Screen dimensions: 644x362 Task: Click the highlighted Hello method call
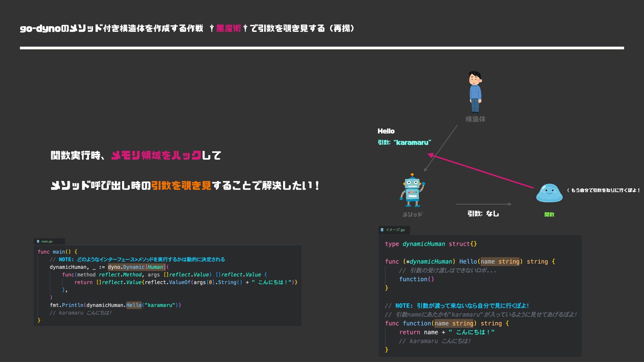[x=134, y=305]
